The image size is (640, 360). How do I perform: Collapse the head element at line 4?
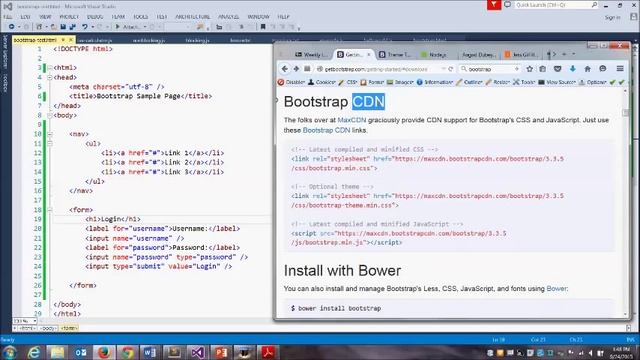point(50,77)
